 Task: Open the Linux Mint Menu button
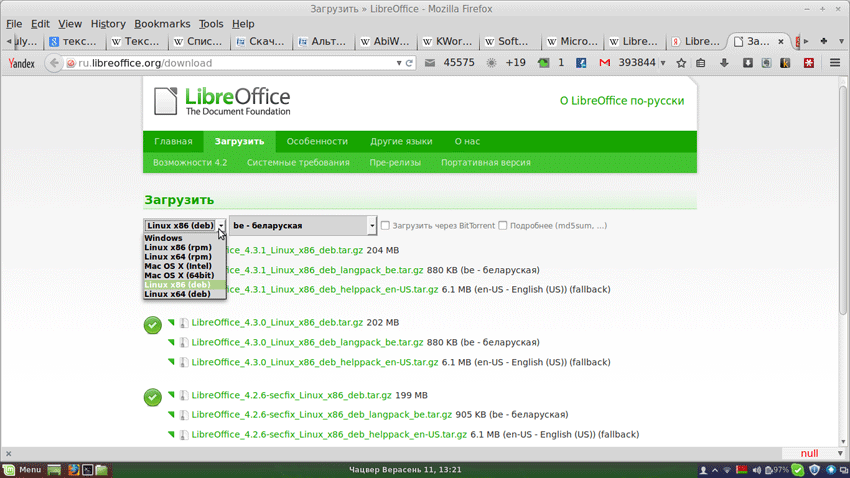point(22,469)
